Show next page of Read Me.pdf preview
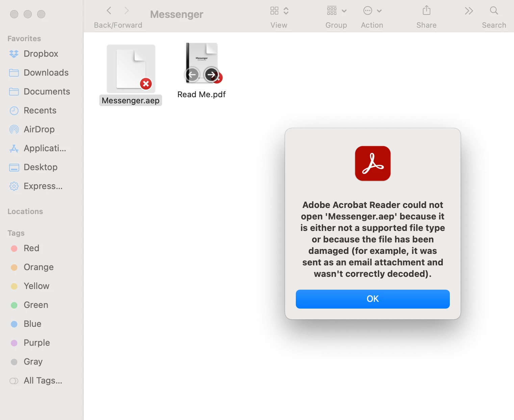The height and width of the screenshot is (420, 514). point(212,75)
